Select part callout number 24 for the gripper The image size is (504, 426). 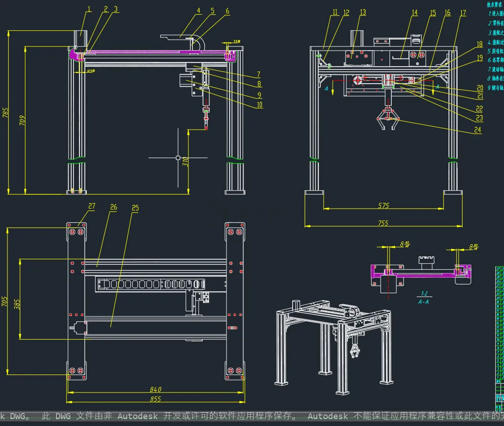[x=478, y=130]
